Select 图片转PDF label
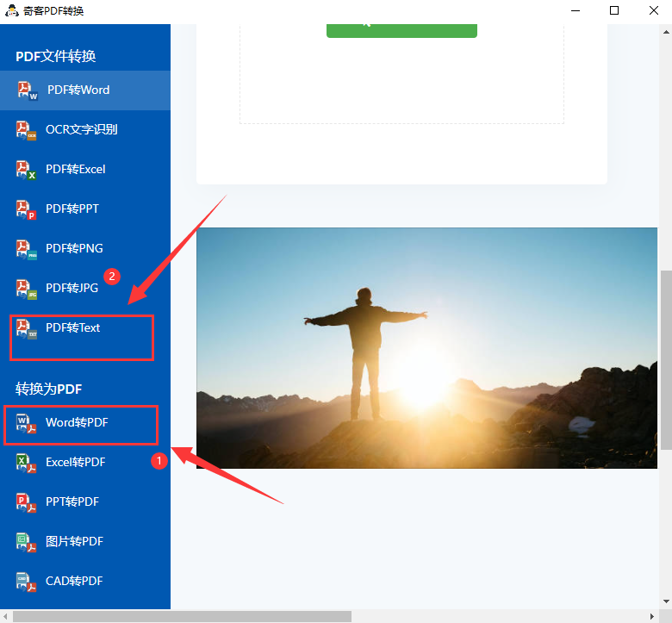The height and width of the screenshot is (623, 672). [x=74, y=541]
